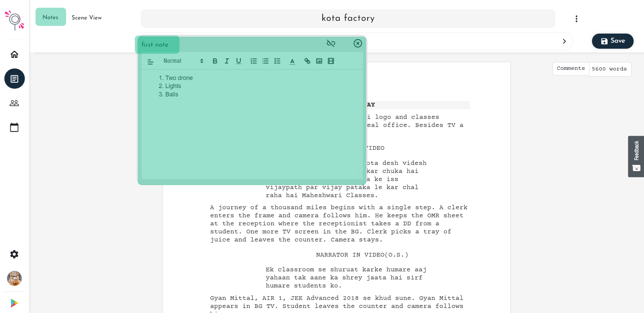Expand the collapsed scene panel chevron
The height and width of the screenshot is (313, 644).
tap(564, 41)
